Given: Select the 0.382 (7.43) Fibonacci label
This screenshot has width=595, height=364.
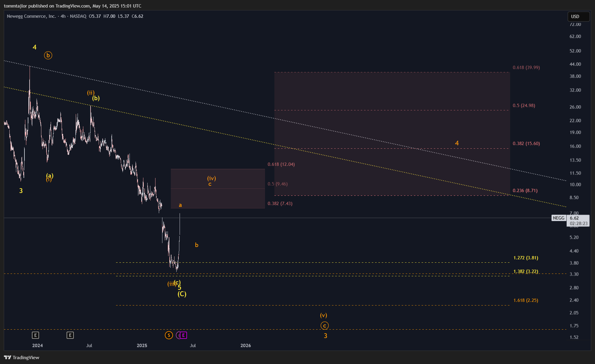Looking at the screenshot, I should 280,204.
